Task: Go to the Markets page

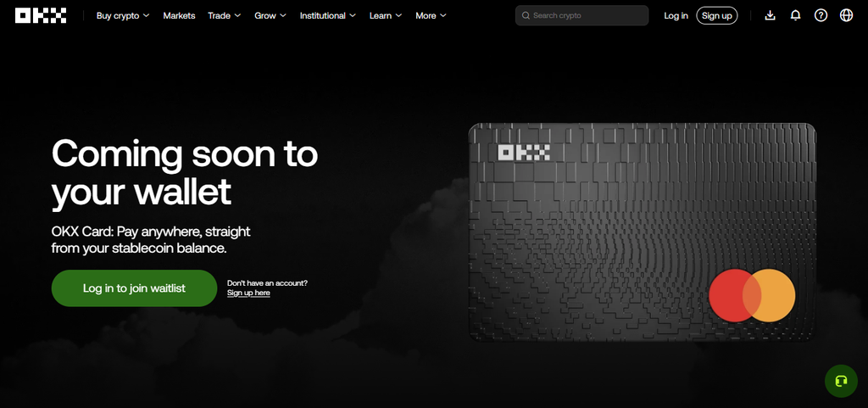Action: tap(179, 15)
